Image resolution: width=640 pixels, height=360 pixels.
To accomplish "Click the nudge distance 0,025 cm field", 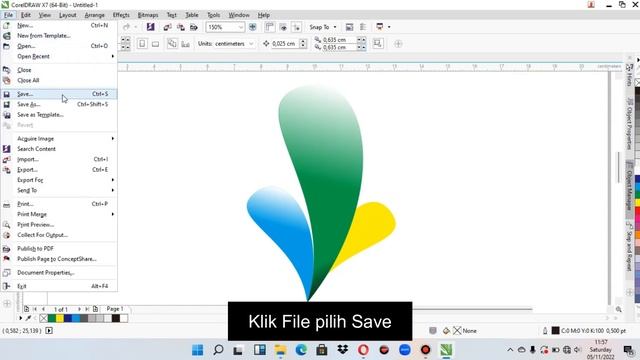I will pos(285,44).
